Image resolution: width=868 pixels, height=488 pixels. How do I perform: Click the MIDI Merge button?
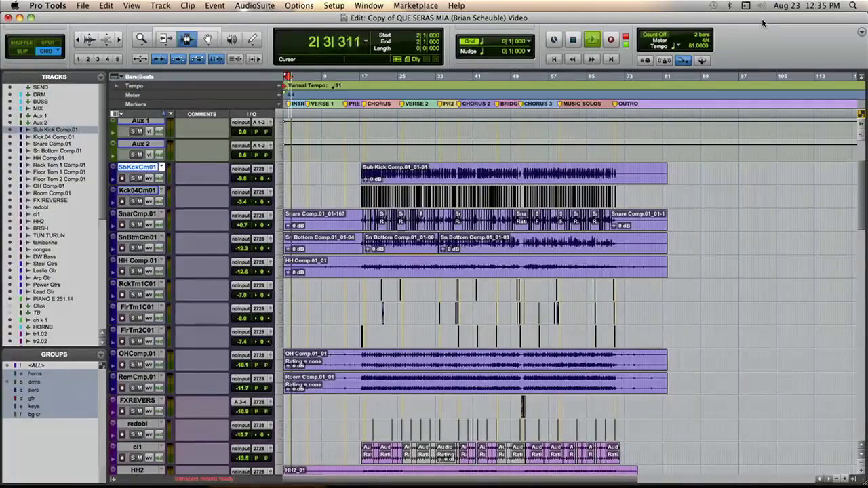tap(702, 60)
